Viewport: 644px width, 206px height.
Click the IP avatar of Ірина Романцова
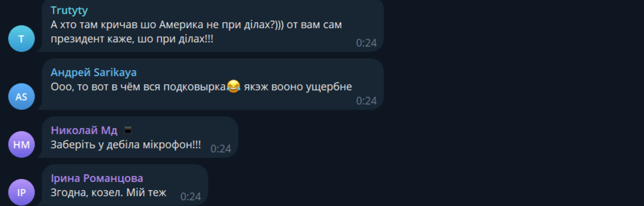pos(22,192)
